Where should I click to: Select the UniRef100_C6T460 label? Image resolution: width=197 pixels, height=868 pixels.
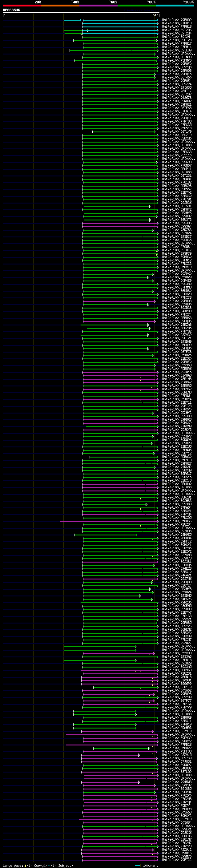(177, 78)
